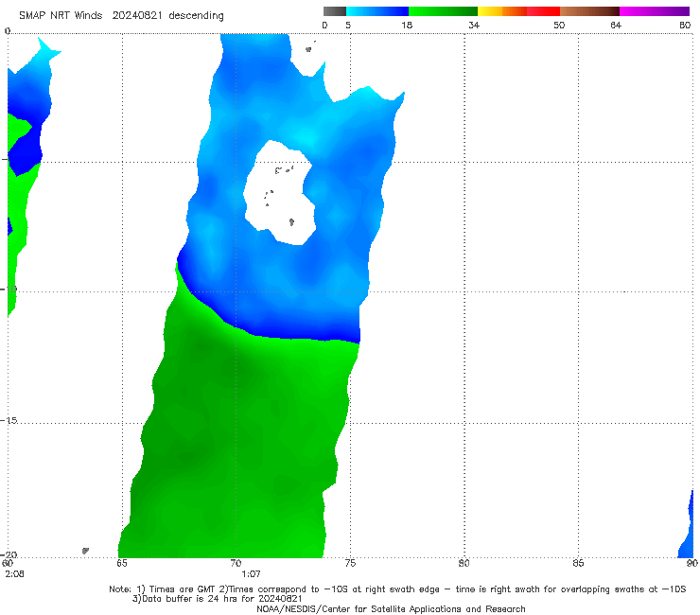Click the date "20240821" in the title
The height and width of the screenshot is (615, 700).
click(x=137, y=15)
